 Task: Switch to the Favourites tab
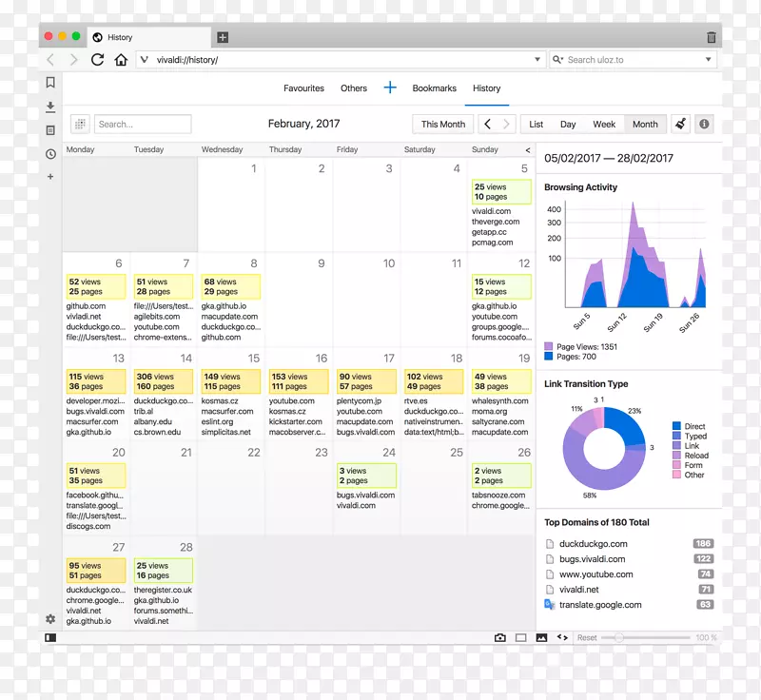[x=303, y=88]
